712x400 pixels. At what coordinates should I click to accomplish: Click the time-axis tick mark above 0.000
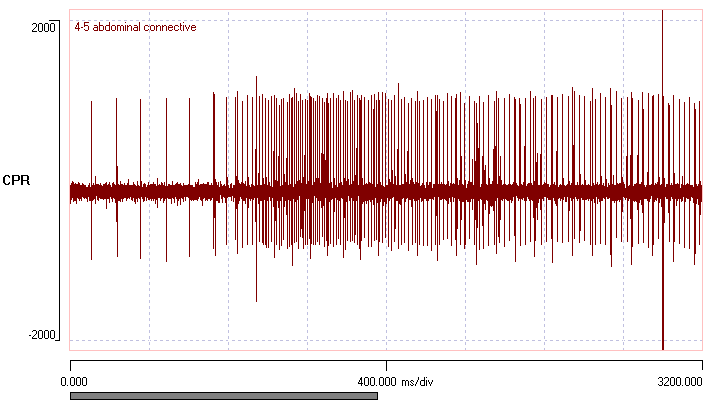(x=71, y=366)
